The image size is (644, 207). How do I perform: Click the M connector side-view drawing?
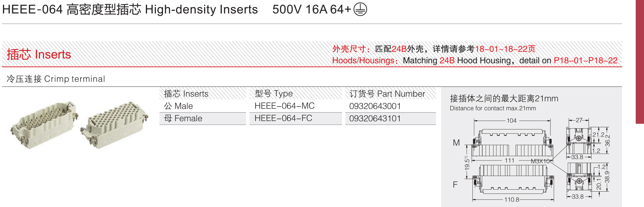(579, 140)
